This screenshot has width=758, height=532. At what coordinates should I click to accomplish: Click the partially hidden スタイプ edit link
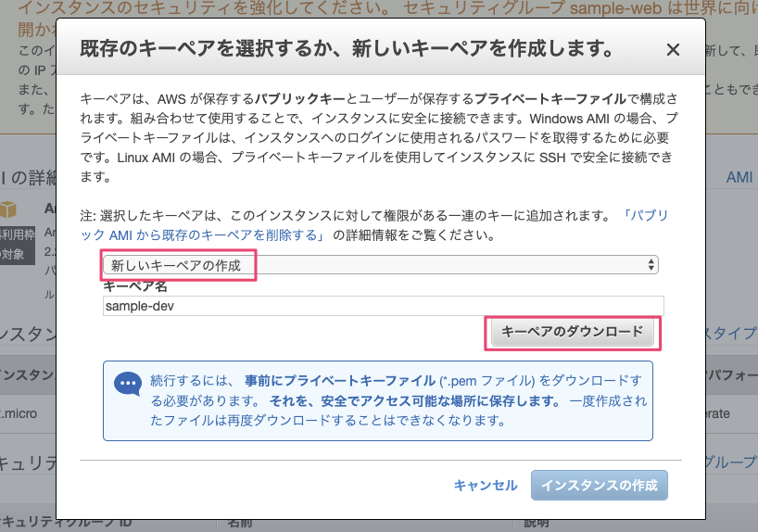tap(731, 333)
